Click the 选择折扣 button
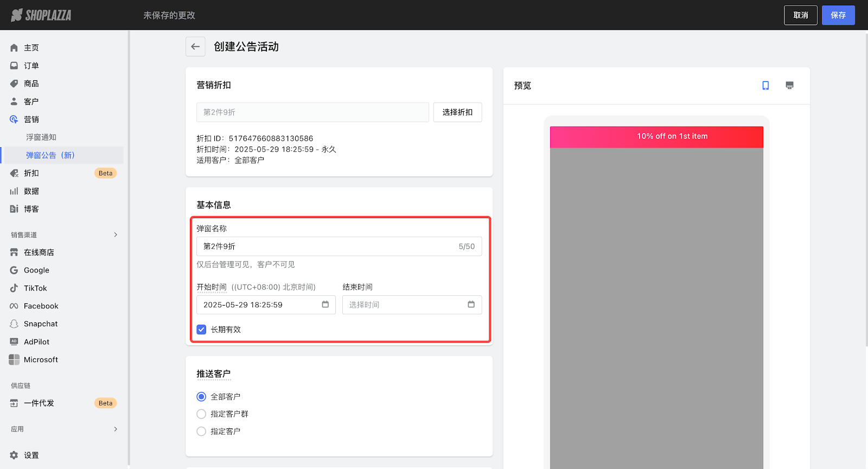868x469 pixels. (x=457, y=112)
